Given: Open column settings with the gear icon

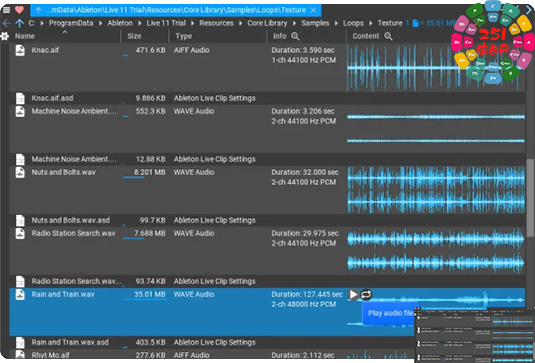Looking at the screenshot, I should (x=4, y=36).
